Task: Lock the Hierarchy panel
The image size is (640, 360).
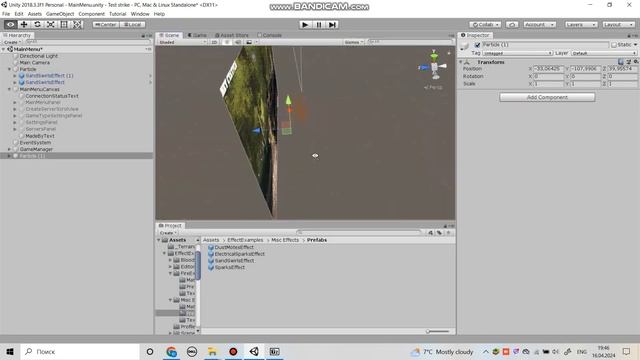Action: click(143, 36)
